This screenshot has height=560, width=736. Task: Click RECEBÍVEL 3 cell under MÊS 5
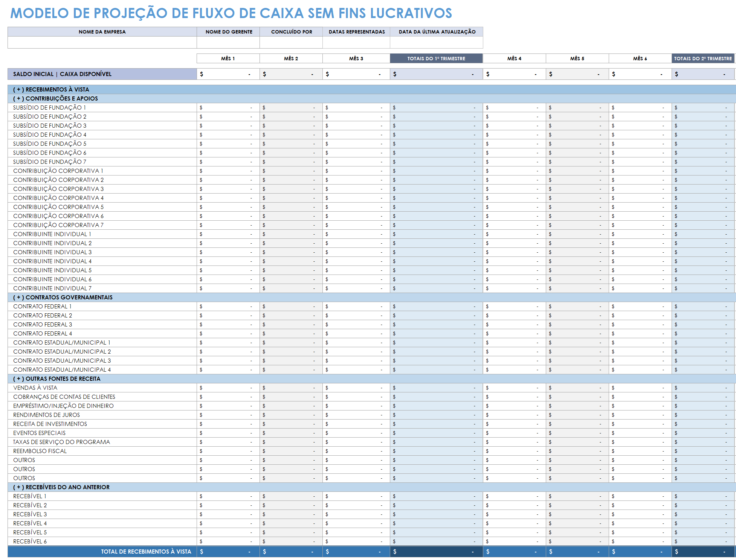(577, 514)
